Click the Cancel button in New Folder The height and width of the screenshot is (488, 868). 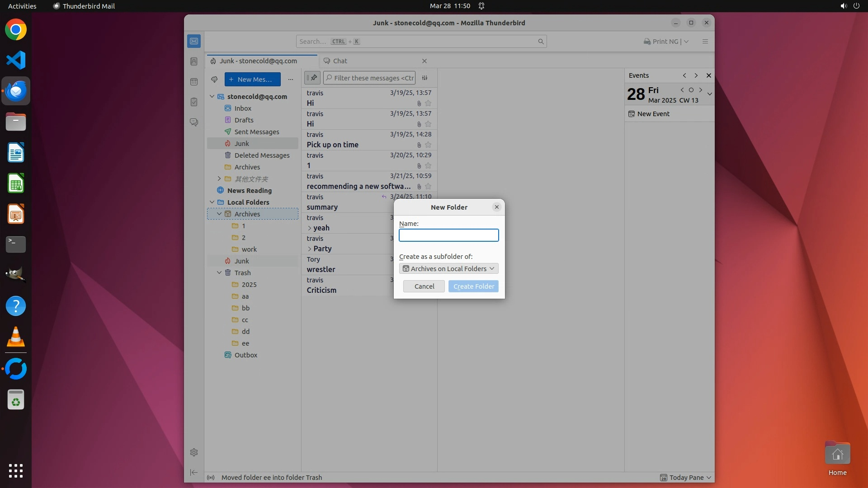[424, 286]
